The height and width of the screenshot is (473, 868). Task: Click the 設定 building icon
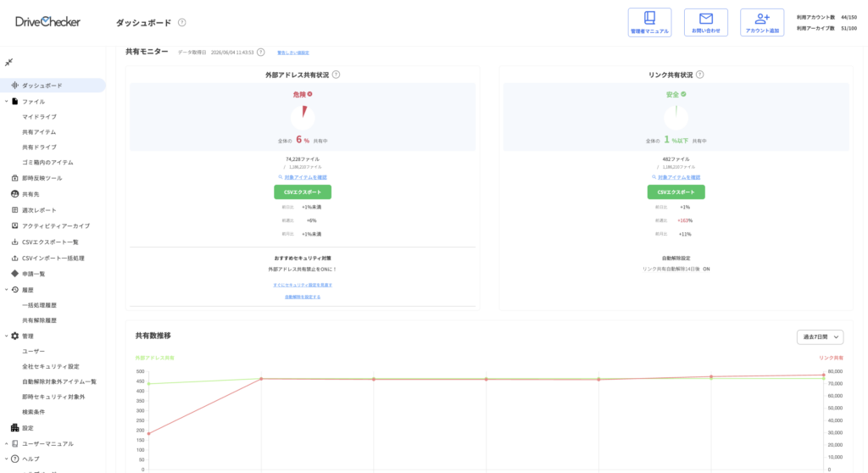coord(15,427)
